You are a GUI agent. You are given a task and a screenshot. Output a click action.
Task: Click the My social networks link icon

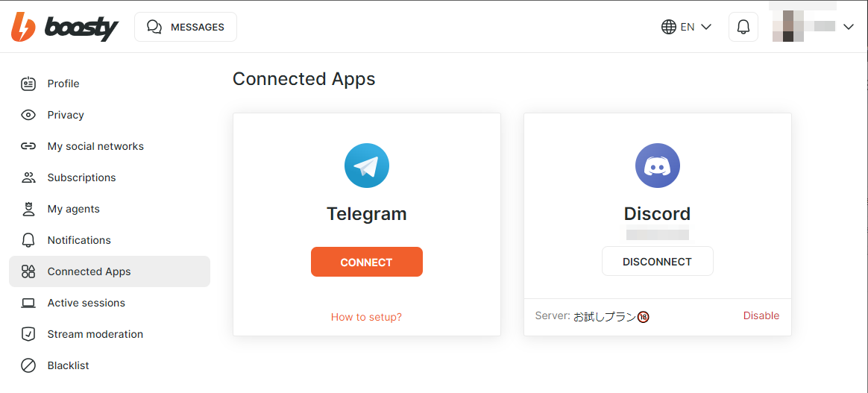tap(28, 146)
